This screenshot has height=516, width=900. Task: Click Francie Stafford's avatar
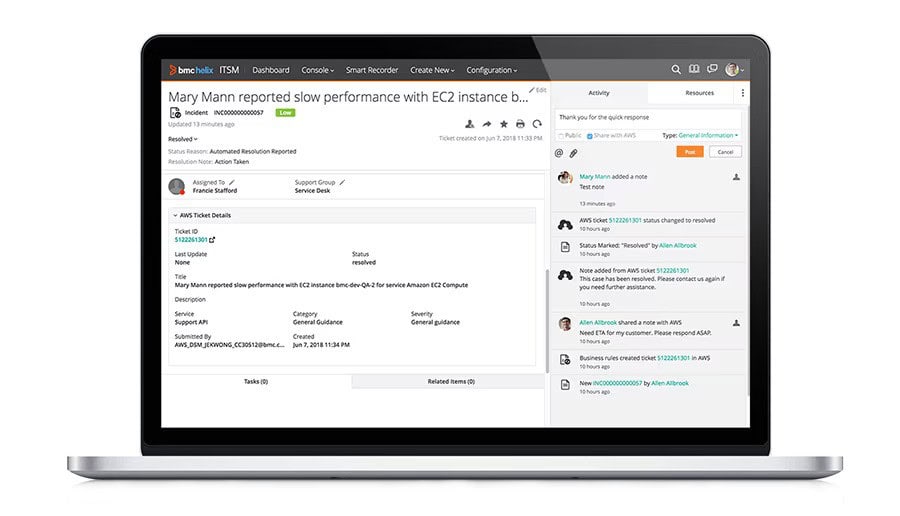coord(176,186)
